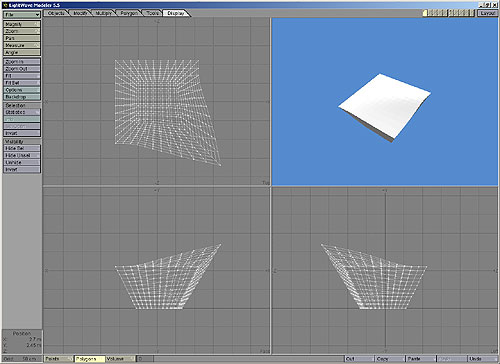500x364 pixels.
Task: Click the Fit Sel button
Action: pyautogui.click(x=22, y=83)
